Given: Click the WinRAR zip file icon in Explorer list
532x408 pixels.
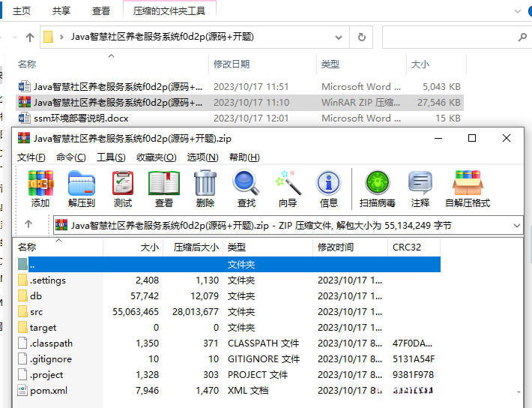Looking at the screenshot, I should (25, 102).
